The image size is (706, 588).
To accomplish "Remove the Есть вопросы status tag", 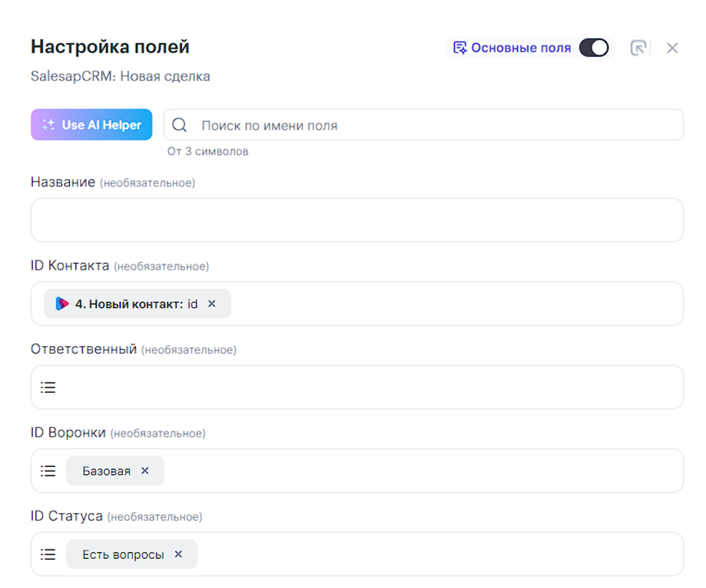I will [178, 554].
